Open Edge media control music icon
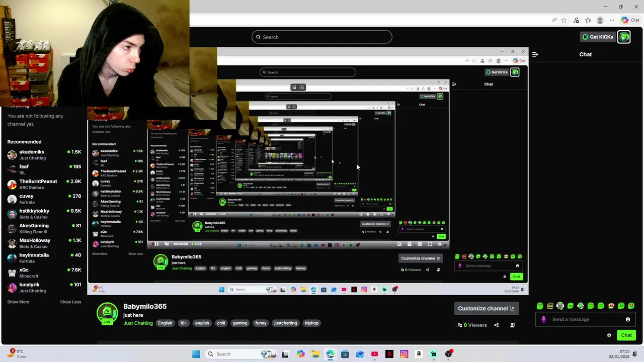The width and height of the screenshot is (644, 362). (x=576, y=20)
